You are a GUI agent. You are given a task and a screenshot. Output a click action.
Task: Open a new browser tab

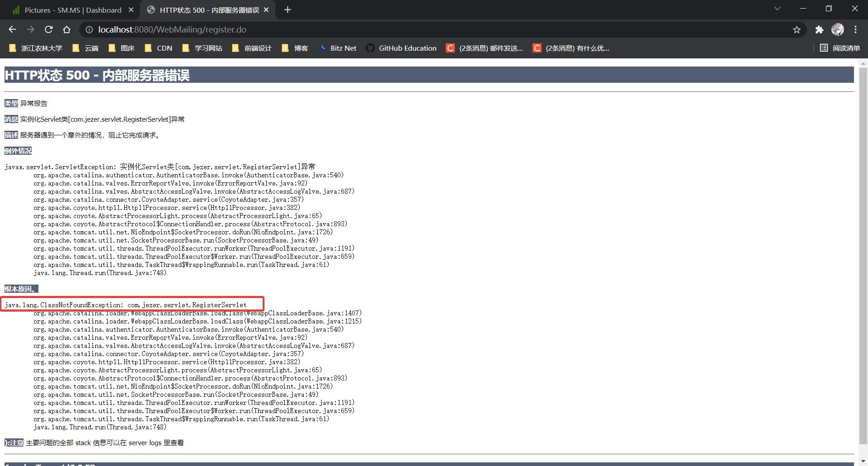point(288,10)
